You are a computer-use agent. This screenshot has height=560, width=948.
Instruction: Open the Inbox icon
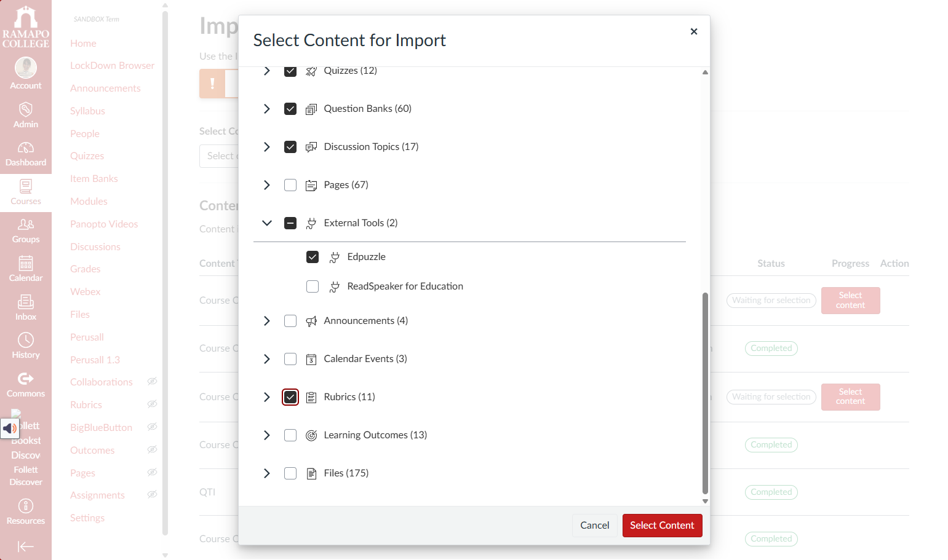tap(26, 302)
